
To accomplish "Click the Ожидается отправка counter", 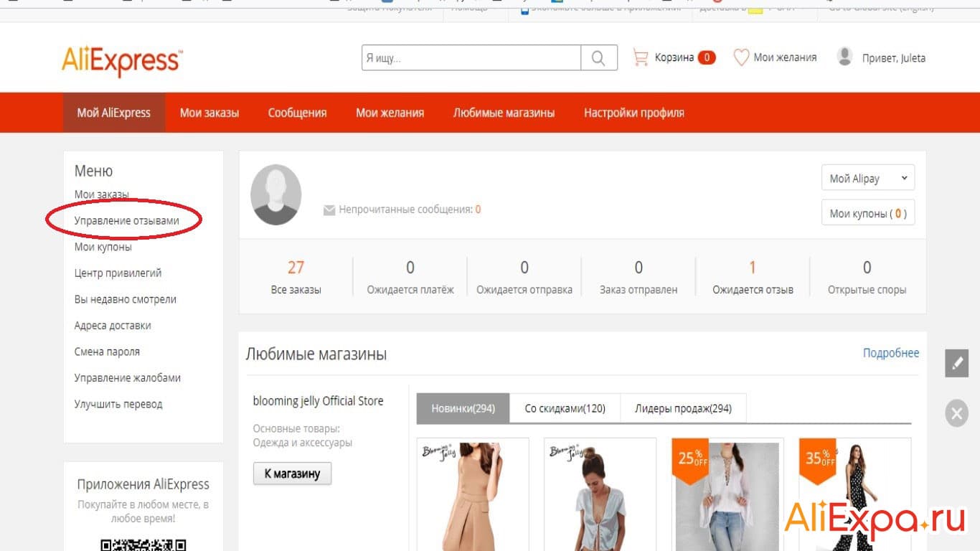I will coord(524,277).
